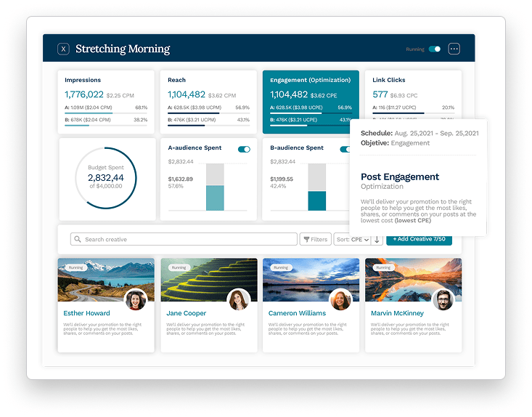Image resolution: width=532 pixels, height=417 pixels.
Task: Click Jane Cooper's profile avatar
Action: pyautogui.click(x=239, y=299)
